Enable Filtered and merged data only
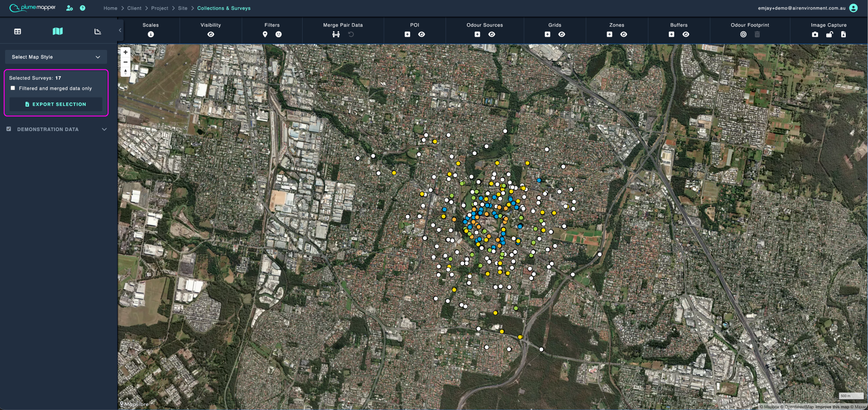The image size is (868, 410). coord(13,88)
